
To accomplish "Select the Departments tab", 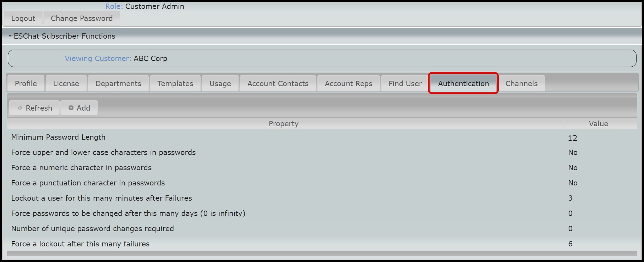I will click(118, 83).
